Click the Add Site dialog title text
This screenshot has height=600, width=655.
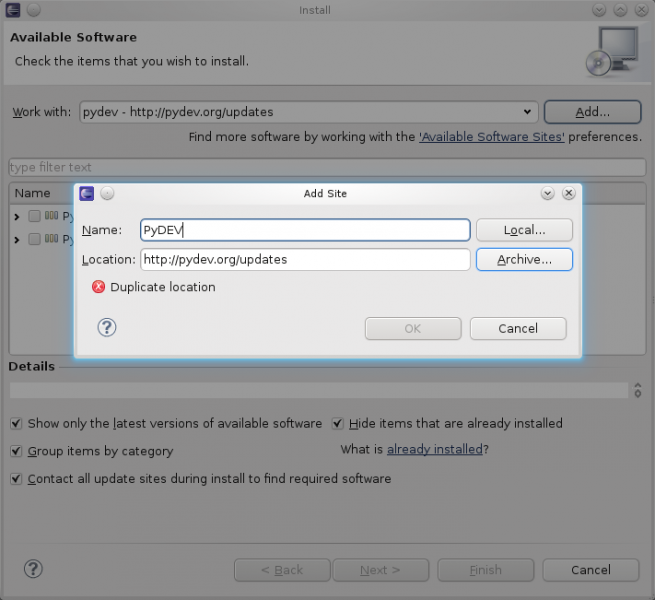(x=325, y=193)
